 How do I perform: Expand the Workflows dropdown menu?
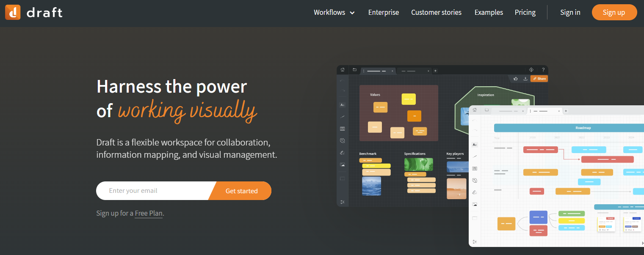[334, 13]
